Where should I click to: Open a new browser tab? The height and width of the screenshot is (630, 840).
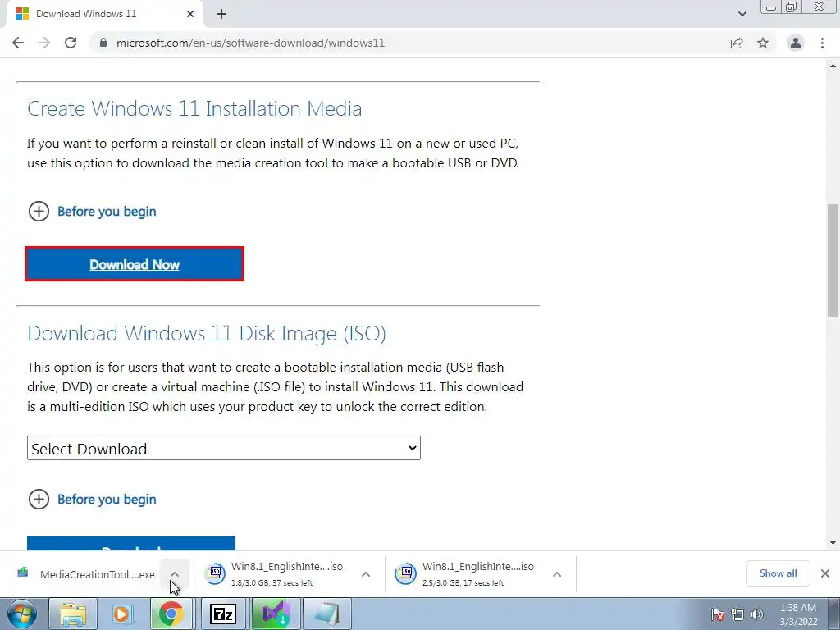pyautogui.click(x=221, y=14)
